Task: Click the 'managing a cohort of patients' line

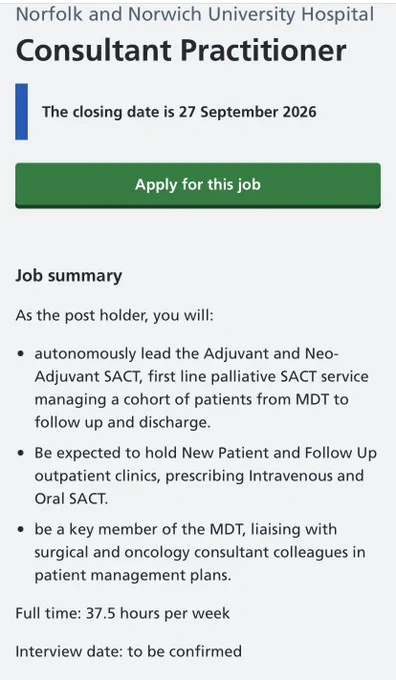Action: click(x=191, y=399)
